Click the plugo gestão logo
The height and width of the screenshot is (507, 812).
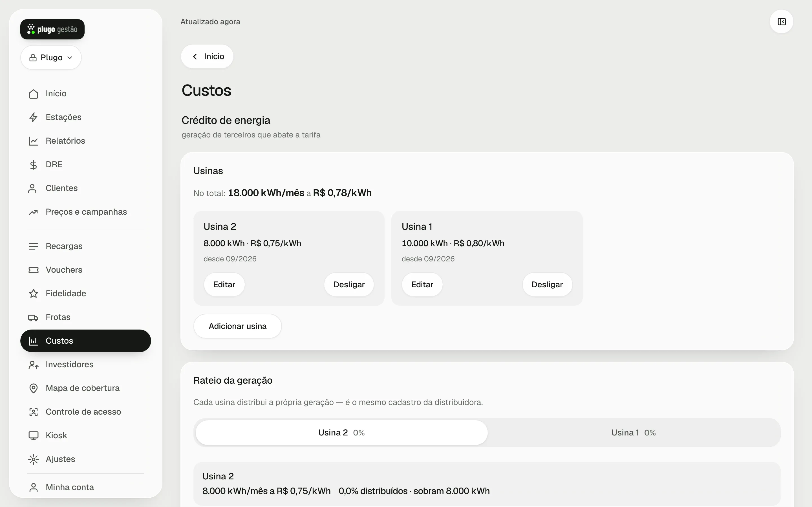click(52, 29)
